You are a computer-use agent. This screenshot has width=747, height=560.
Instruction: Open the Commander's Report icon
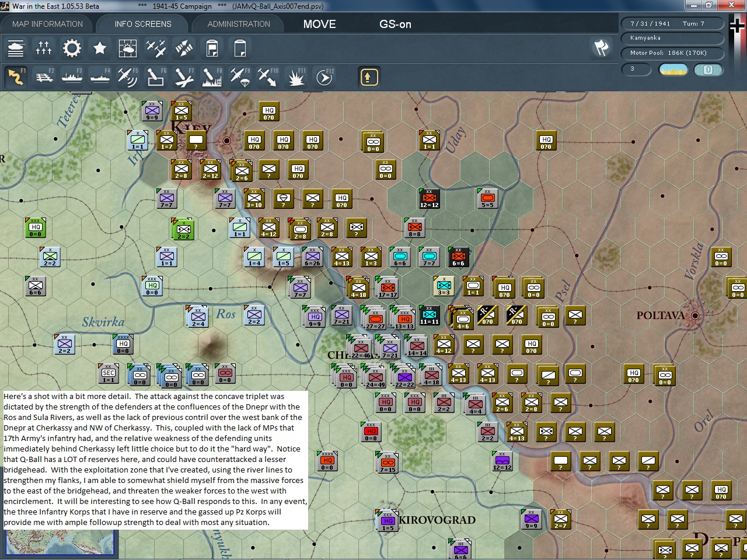coord(212,48)
